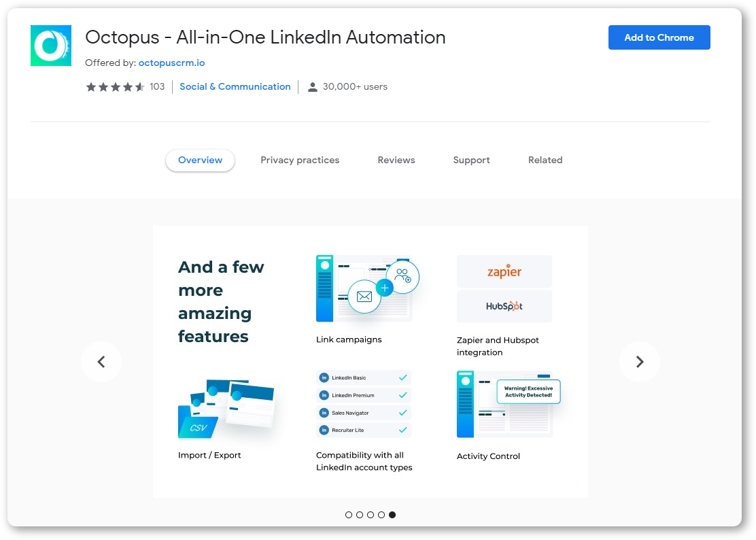Select the third carousel dot

click(371, 515)
